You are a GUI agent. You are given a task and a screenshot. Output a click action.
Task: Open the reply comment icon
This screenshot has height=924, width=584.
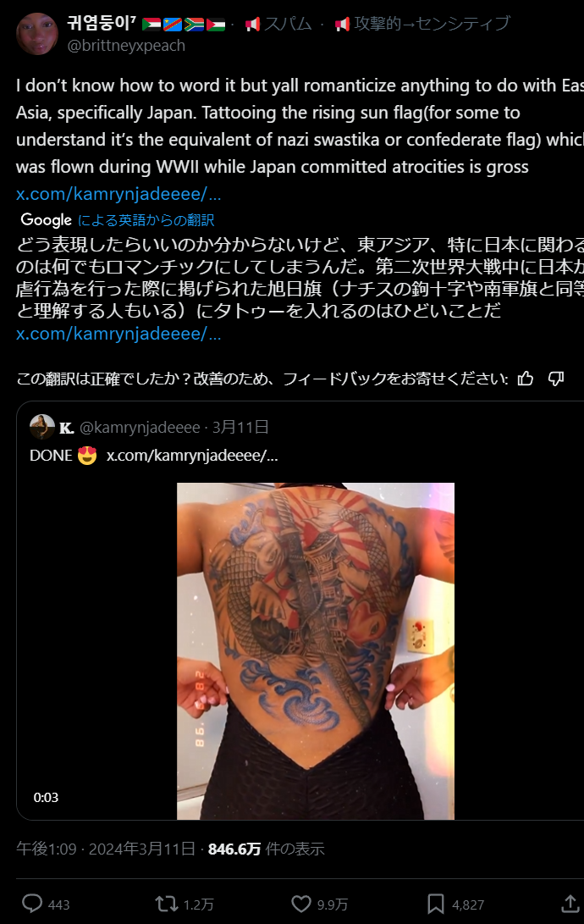(32, 904)
